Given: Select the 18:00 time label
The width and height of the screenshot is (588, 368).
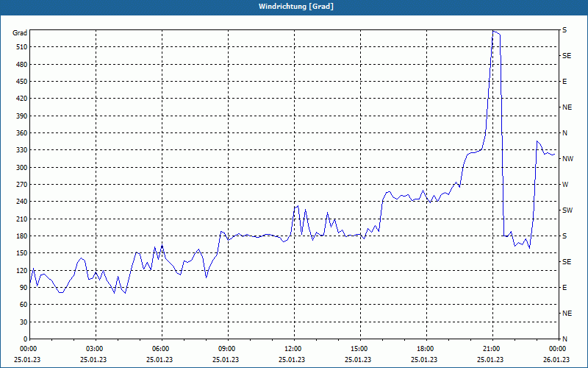Looking at the screenshot, I should coord(426,349).
